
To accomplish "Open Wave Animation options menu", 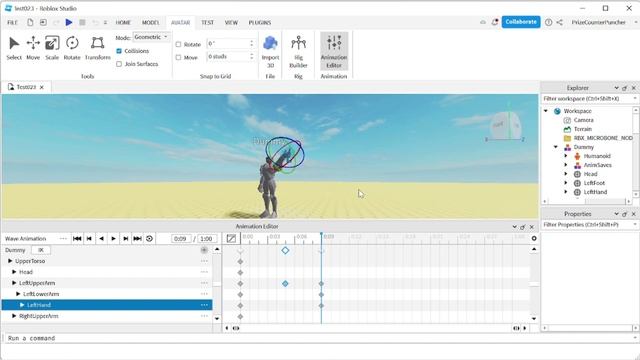I will point(63,239).
